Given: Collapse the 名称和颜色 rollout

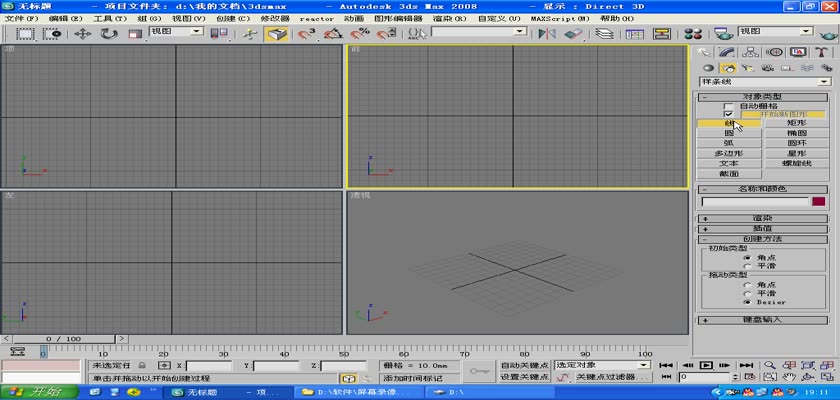Looking at the screenshot, I should [762, 189].
